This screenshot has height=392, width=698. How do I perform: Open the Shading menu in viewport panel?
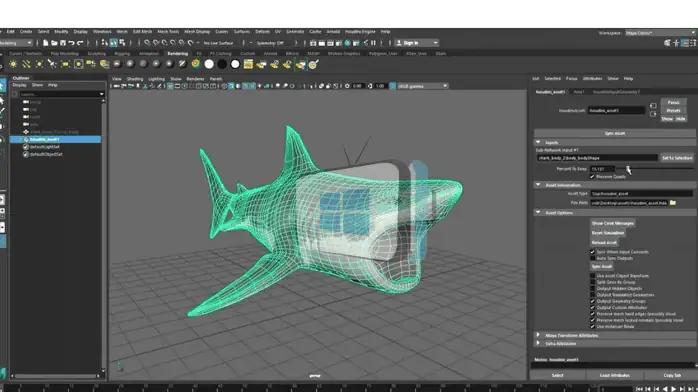coord(135,79)
